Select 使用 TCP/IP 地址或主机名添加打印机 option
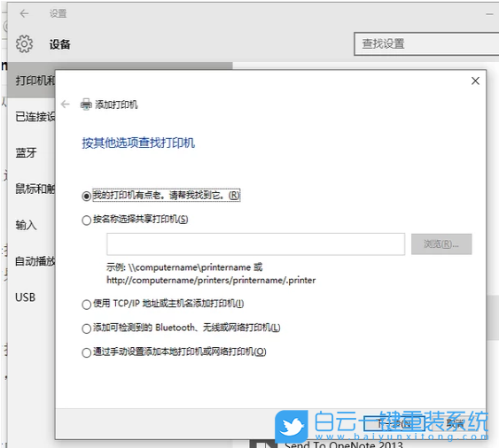 [x=86, y=305]
